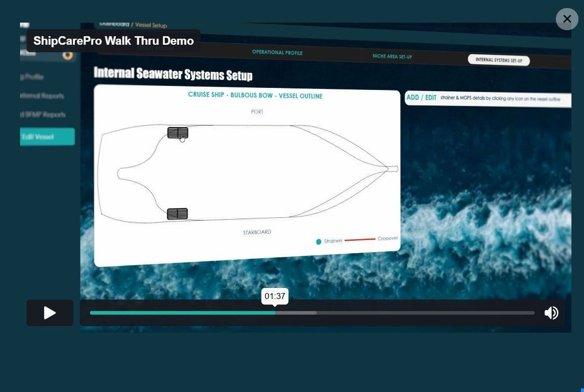Viewport: 584px width, 392px height.
Task: Play the ShipCarePro walk-through video
Action: tap(50, 313)
